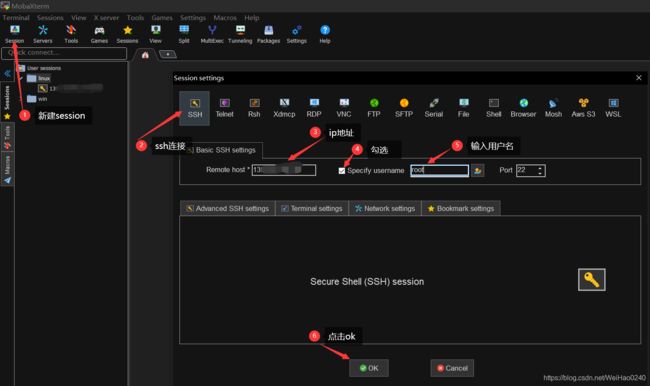Open the Tools side tab
Screen dimensions: 650x386
7,137
